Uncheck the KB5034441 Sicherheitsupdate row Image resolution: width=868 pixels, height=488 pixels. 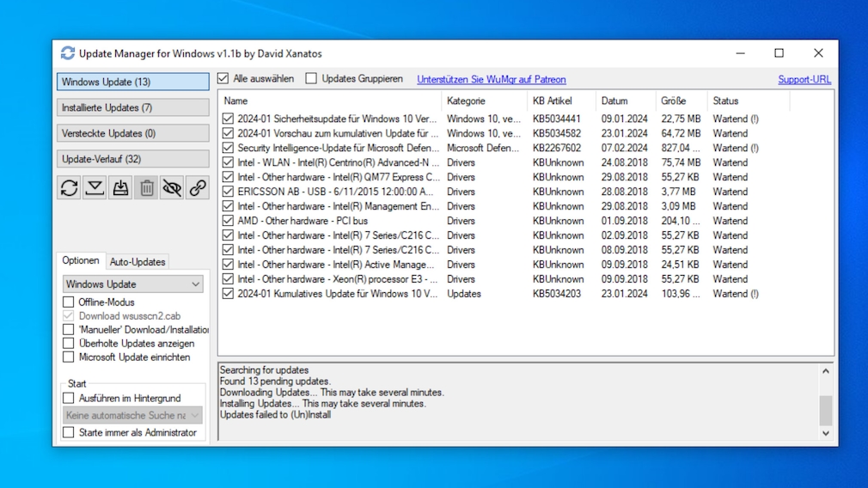click(228, 119)
